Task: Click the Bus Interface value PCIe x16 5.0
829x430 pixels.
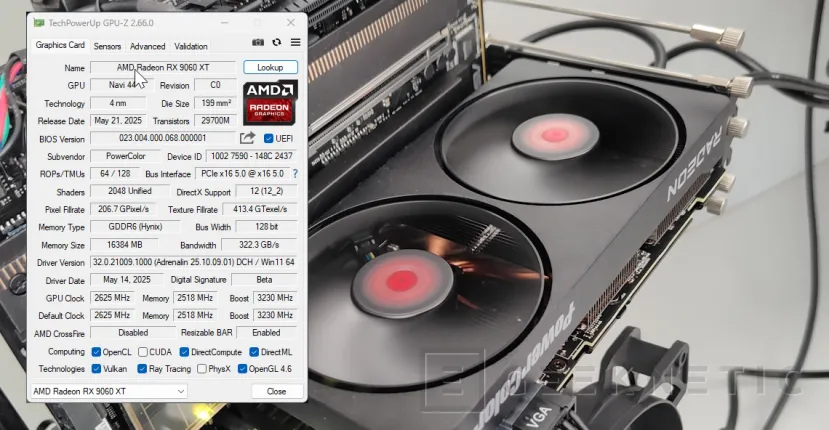Action: (243, 173)
